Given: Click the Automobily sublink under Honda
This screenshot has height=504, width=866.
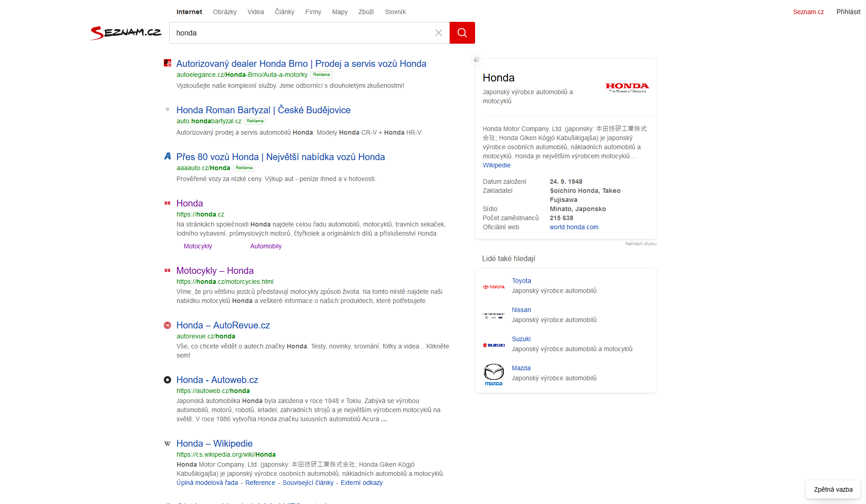Looking at the screenshot, I should [x=266, y=246].
